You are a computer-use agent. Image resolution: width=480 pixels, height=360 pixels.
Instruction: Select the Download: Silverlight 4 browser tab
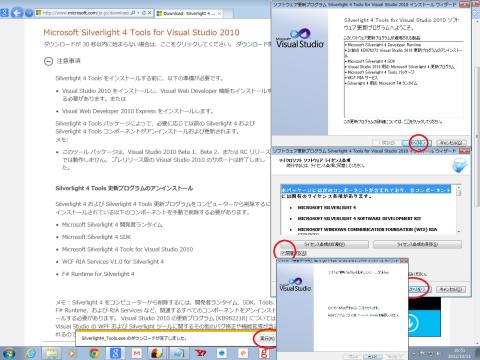coord(189,14)
